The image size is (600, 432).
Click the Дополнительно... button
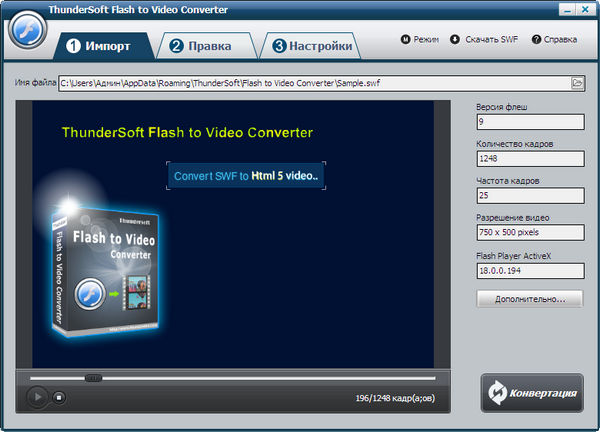530,298
